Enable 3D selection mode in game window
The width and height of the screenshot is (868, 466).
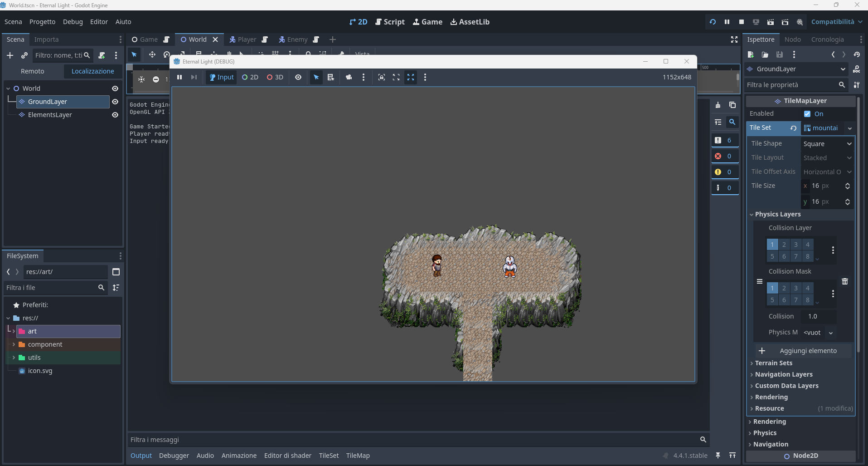tap(275, 77)
